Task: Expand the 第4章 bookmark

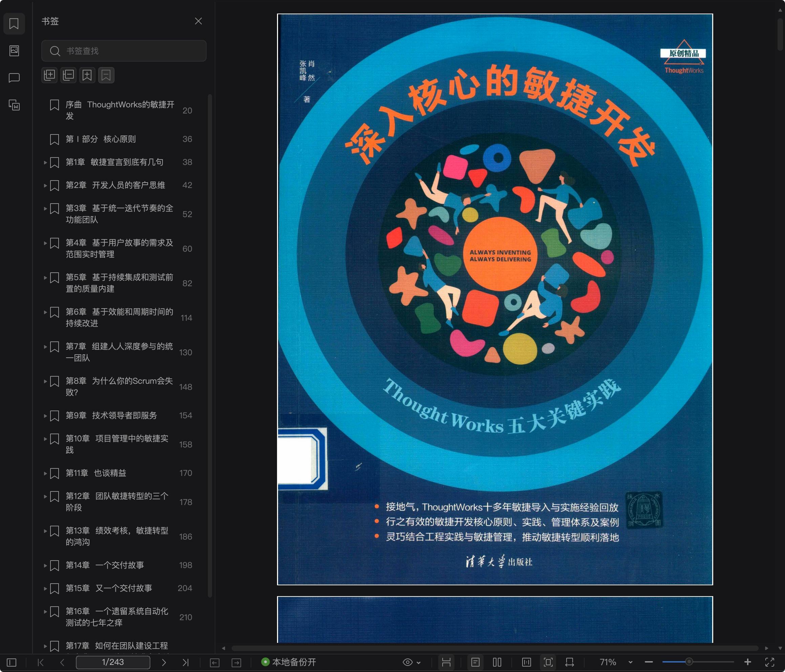Action: 45,243
